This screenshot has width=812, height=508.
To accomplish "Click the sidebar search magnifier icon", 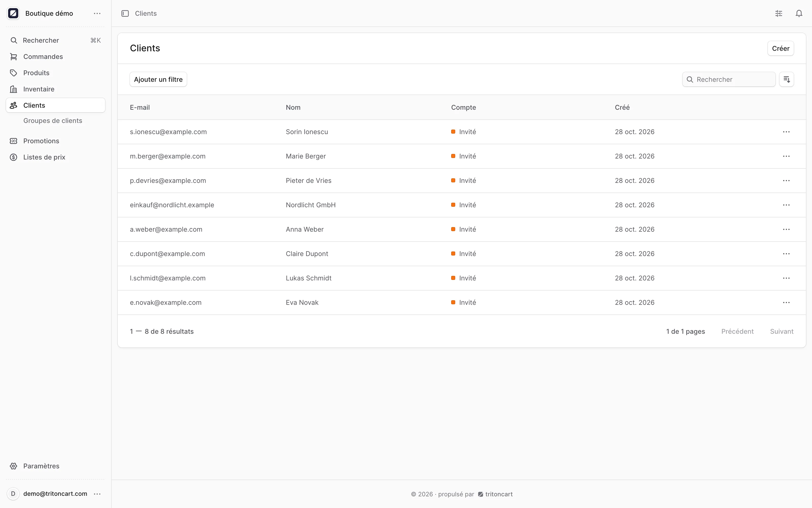I will (14, 40).
